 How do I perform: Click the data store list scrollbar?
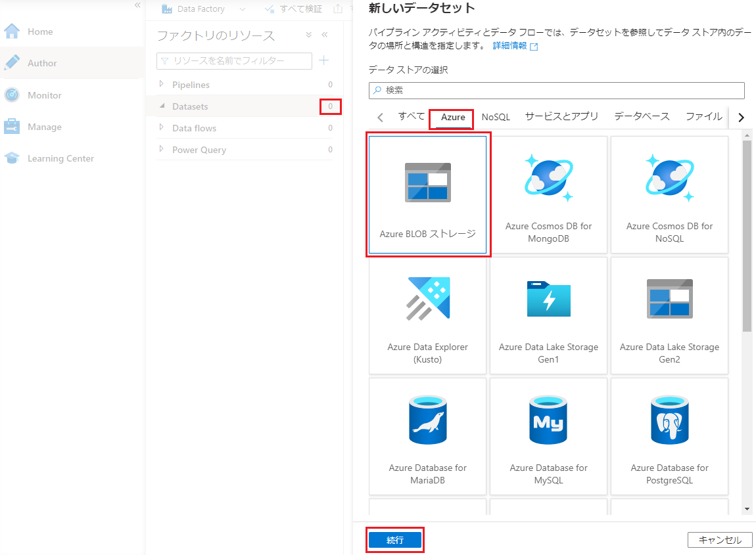click(747, 236)
